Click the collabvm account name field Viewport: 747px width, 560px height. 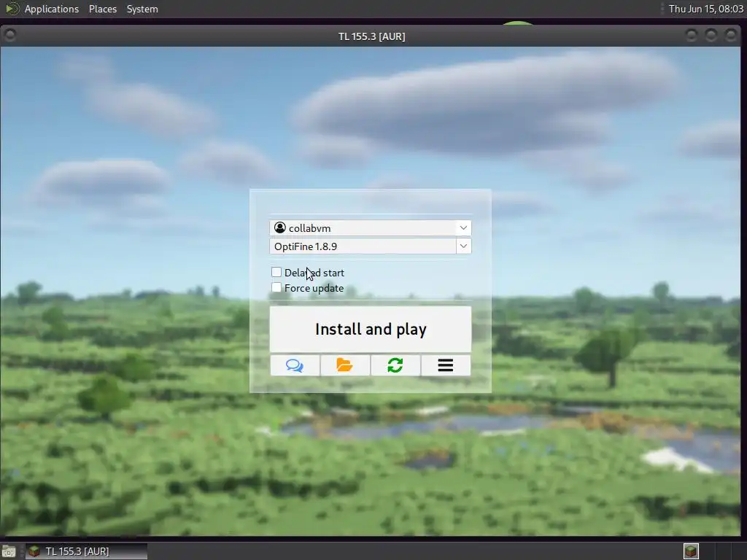pyautogui.click(x=363, y=227)
